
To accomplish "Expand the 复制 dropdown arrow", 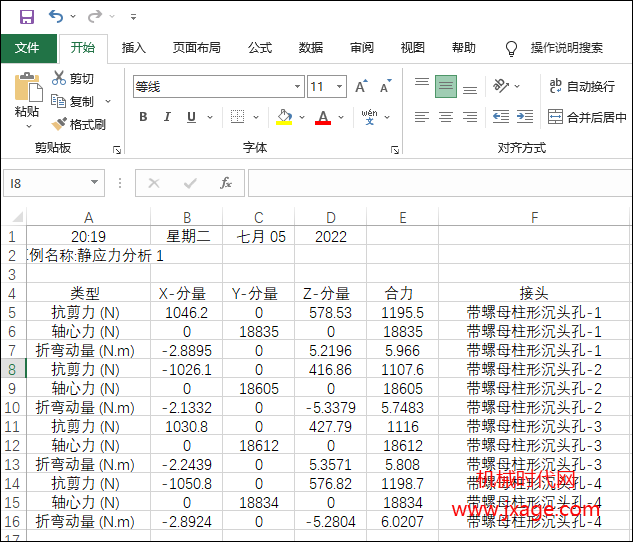I will 108,101.
